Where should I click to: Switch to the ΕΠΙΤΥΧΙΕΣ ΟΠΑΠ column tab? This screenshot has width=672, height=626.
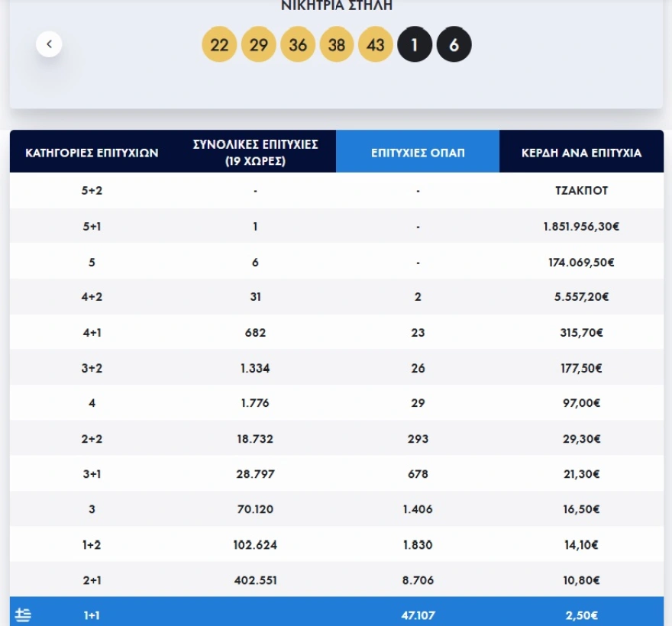click(x=418, y=153)
